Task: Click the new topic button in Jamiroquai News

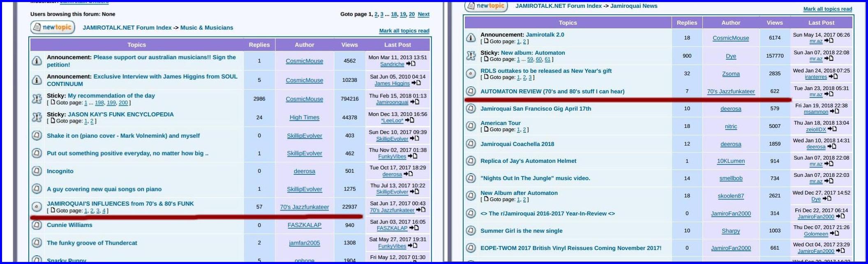Action: (486, 6)
